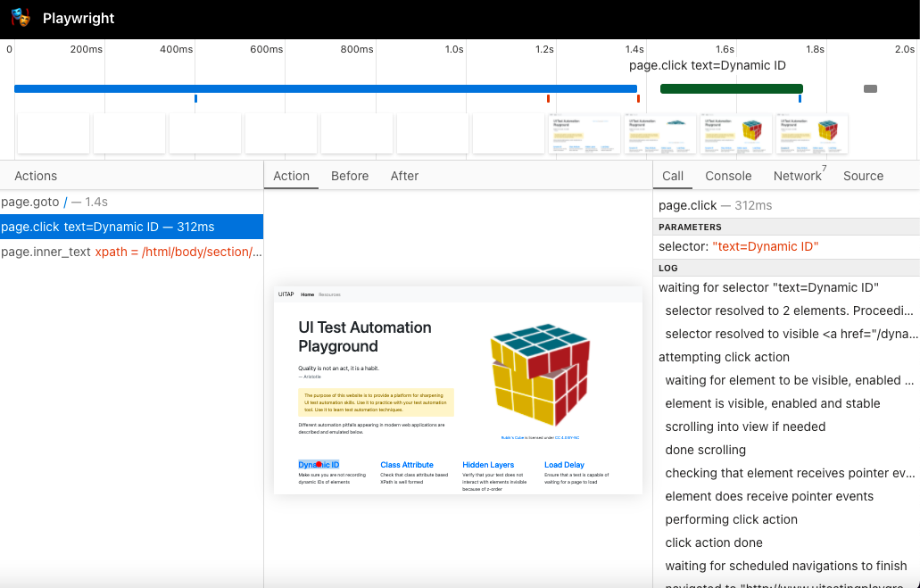Click the red click-point dot on Dynamic ID

pyautogui.click(x=319, y=465)
